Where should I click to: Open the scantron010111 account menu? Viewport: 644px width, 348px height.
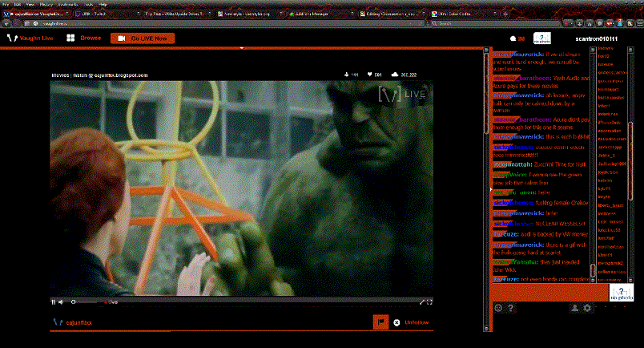point(597,38)
